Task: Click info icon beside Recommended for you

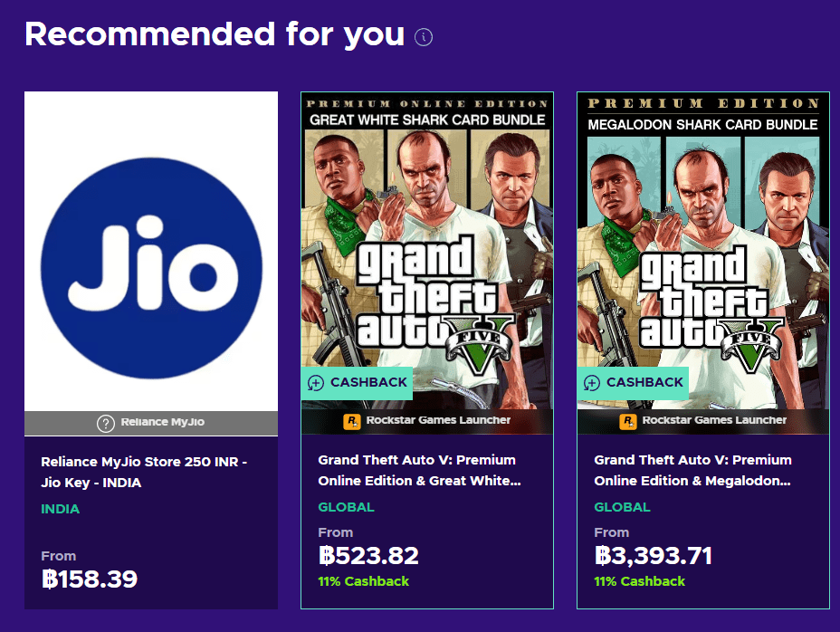Action: (424, 37)
